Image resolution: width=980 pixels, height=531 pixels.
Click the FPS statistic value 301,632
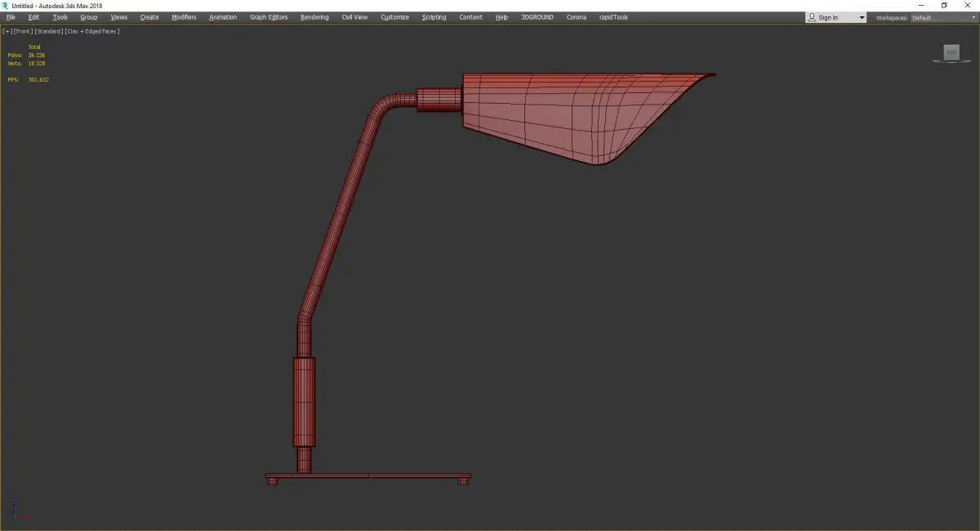pos(38,79)
